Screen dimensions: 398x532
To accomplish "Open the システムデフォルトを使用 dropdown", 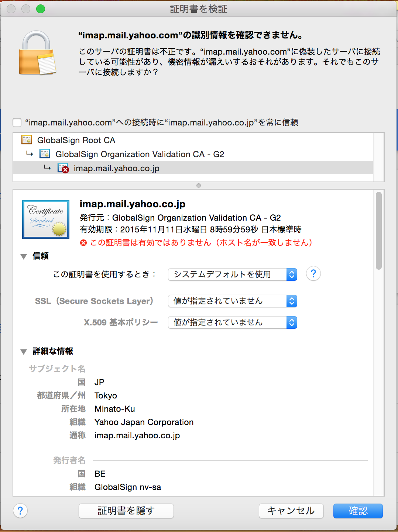I will point(233,274).
